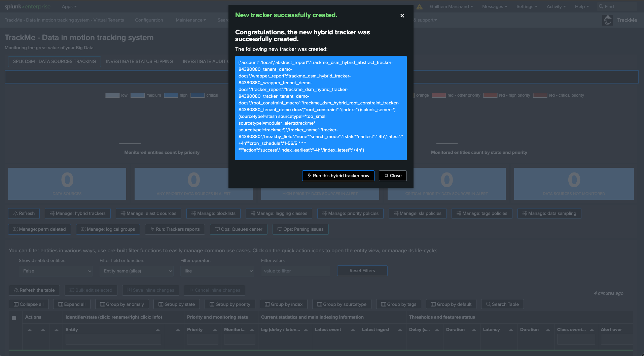
Task: Toggle the low priority legend swatch
Action: point(112,95)
